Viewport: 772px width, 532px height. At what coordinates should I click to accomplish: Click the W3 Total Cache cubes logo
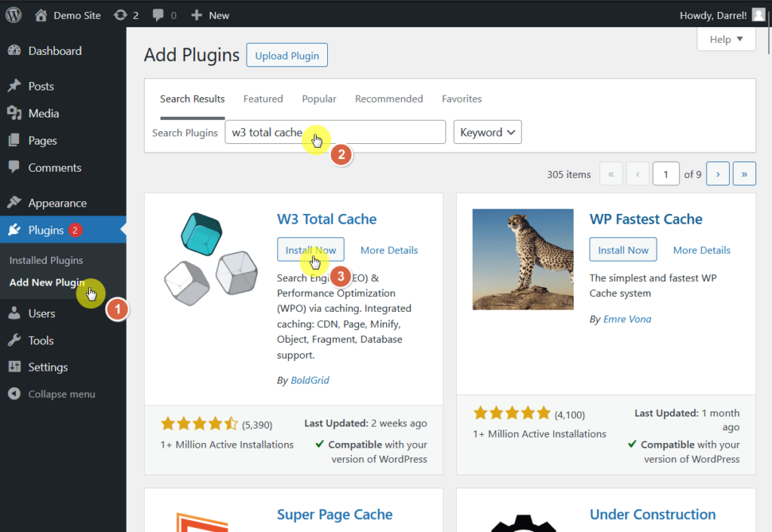[x=211, y=259]
